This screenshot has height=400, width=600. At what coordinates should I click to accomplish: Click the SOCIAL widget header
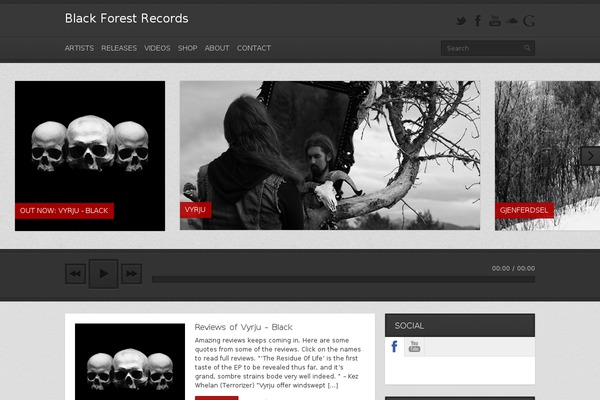460,325
